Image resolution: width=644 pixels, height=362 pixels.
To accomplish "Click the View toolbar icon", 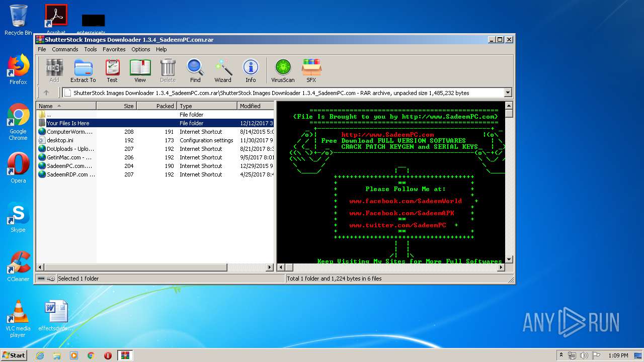I will point(140,70).
